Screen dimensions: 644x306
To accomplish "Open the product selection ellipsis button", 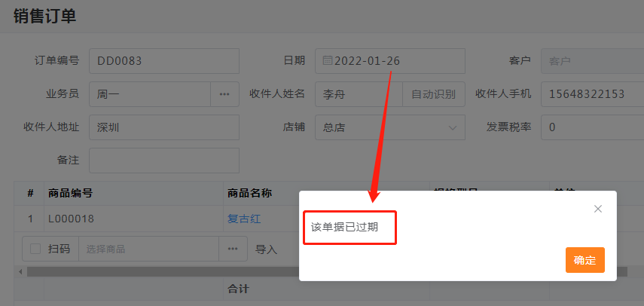I will point(233,249).
